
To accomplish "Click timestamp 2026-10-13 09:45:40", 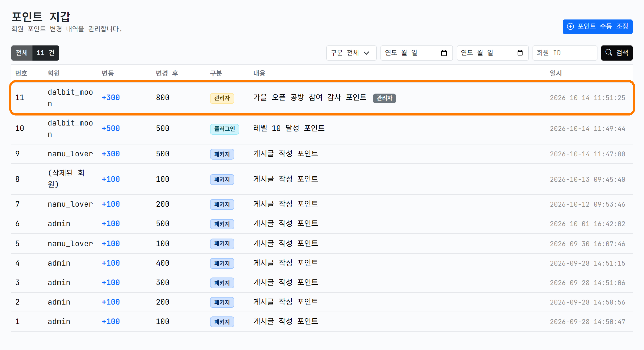I will point(587,180).
